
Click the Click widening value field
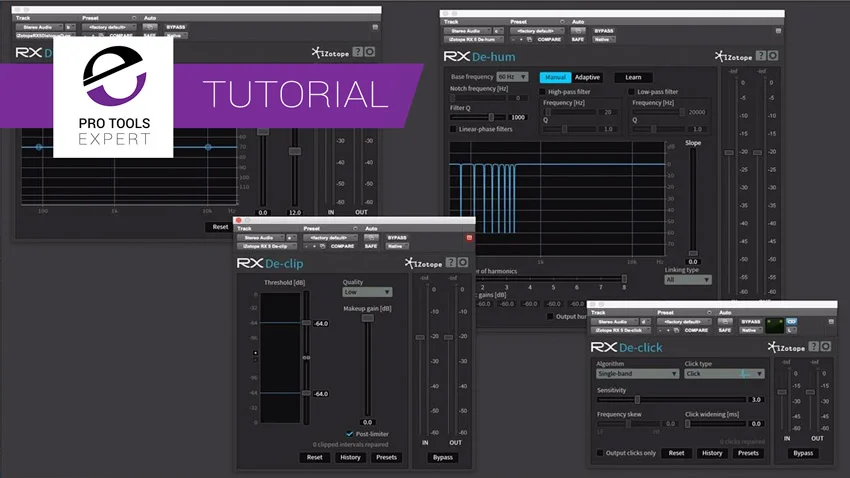[755, 423]
